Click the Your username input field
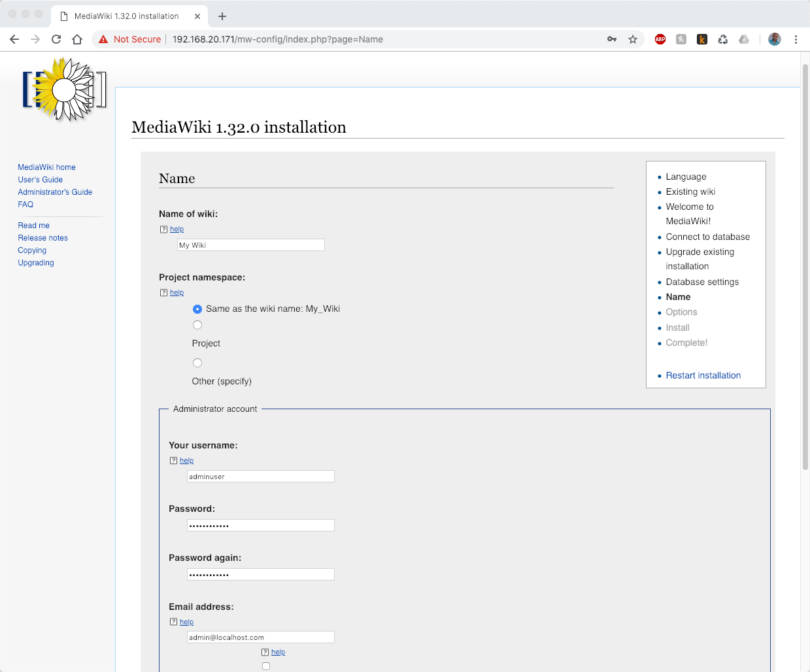Screen dimensions: 810x672 point(260,477)
